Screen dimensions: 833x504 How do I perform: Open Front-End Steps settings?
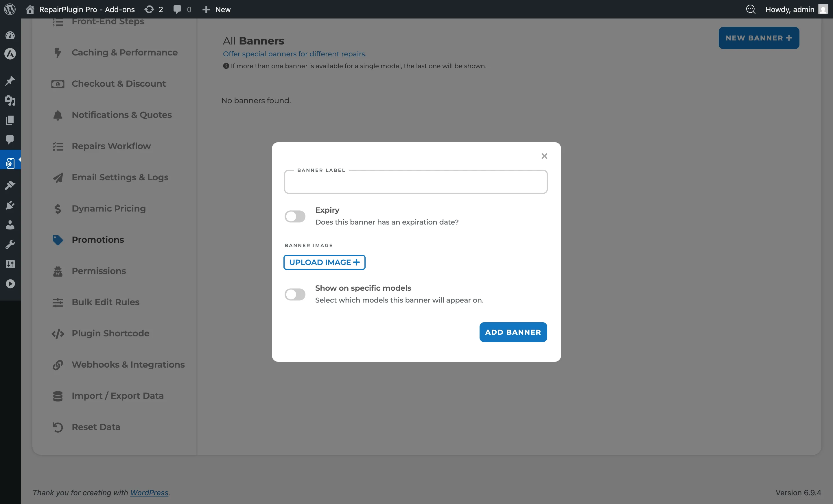point(108,21)
